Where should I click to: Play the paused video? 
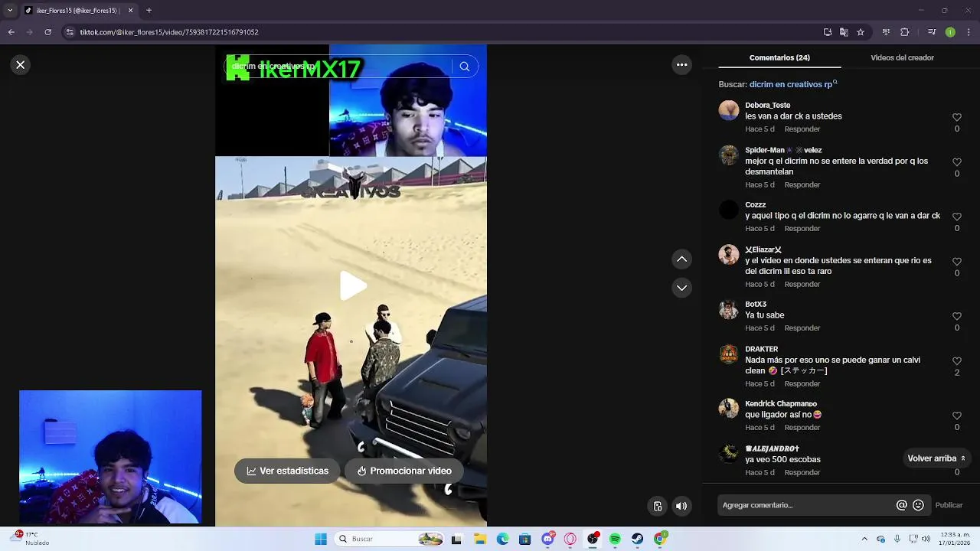coord(351,286)
